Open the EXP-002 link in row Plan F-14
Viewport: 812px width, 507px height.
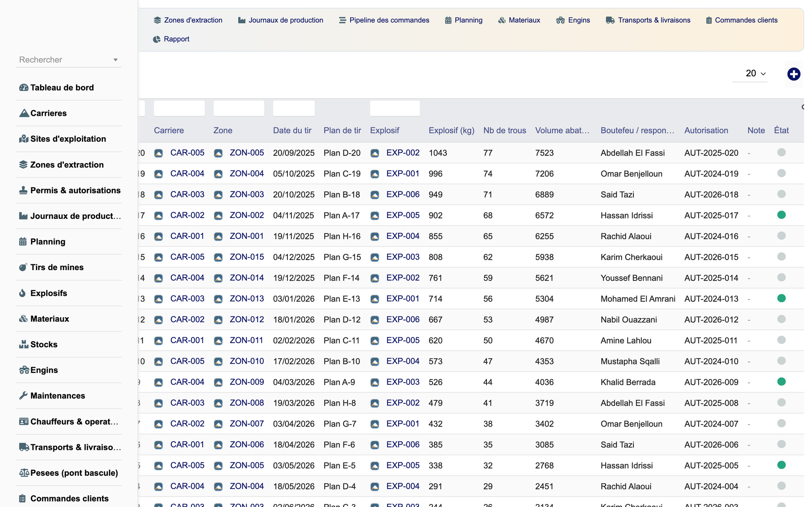[x=403, y=278]
